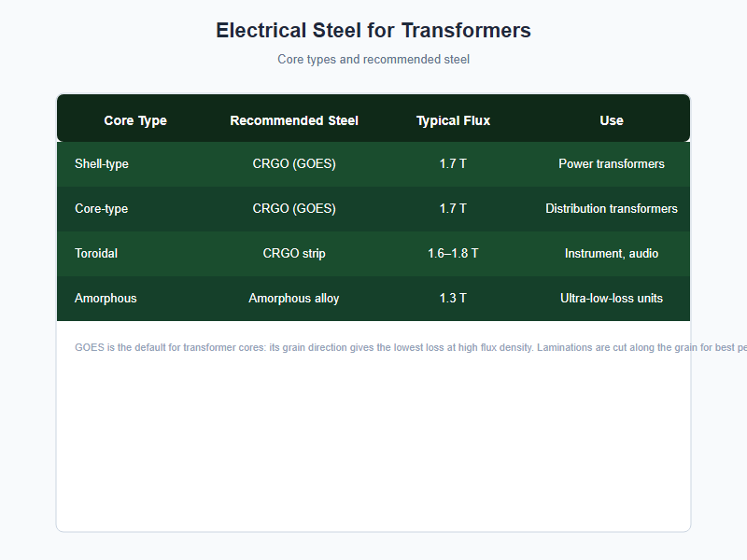747x560 pixels.
Task: Click the 'Typical Flux' column header
Action: pyautogui.click(x=453, y=120)
